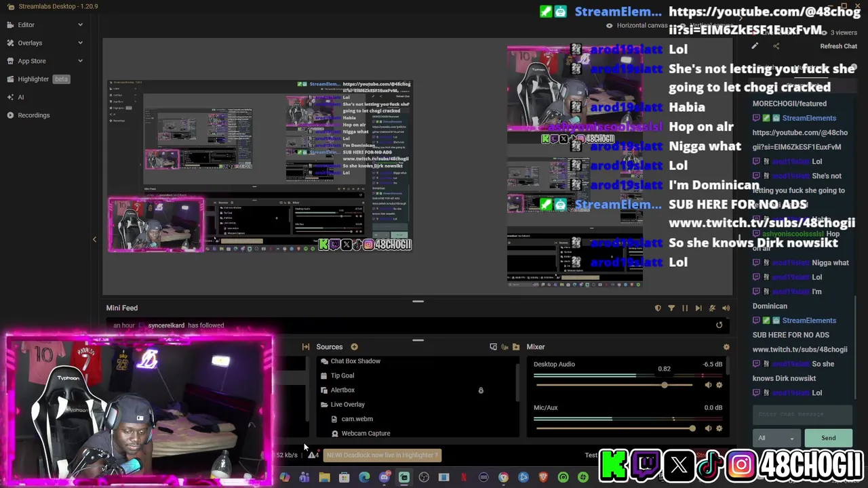
Task: Expand the Overlays sidebar chevron
Action: pyautogui.click(x=80, y=43)
